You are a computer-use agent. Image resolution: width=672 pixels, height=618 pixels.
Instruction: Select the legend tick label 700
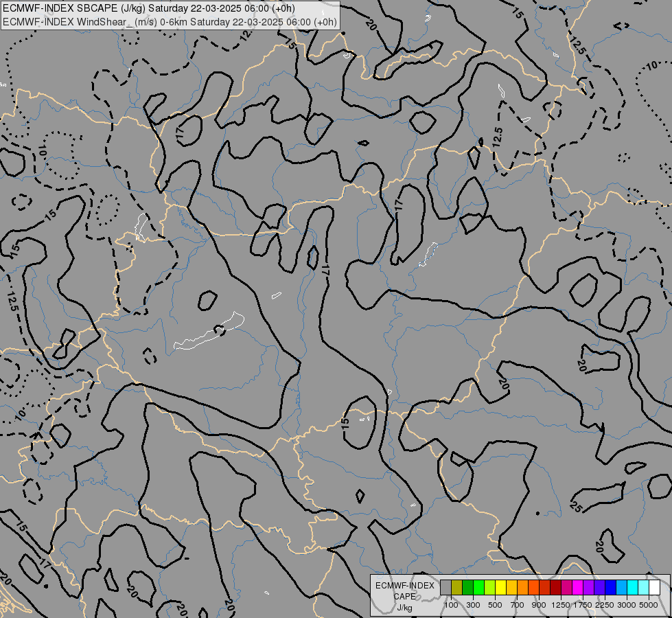click(518, 605)
